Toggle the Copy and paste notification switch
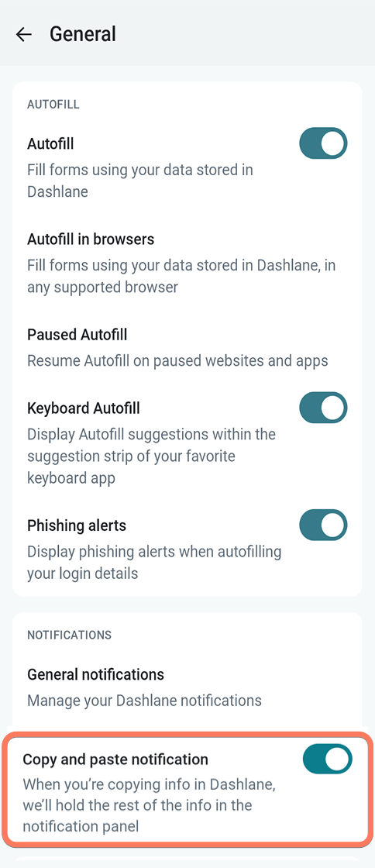The height and width of the screenshot is (868, 375). [327, 759]
